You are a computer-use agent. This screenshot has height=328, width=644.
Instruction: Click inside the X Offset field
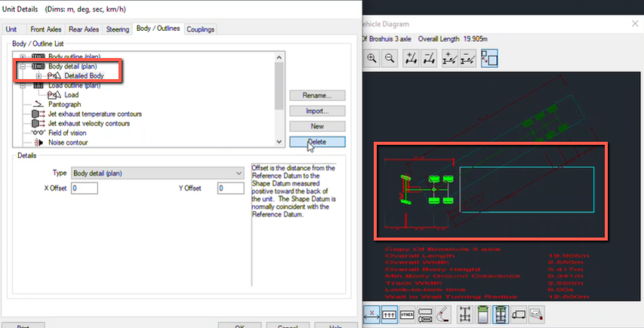click(85, 189)
